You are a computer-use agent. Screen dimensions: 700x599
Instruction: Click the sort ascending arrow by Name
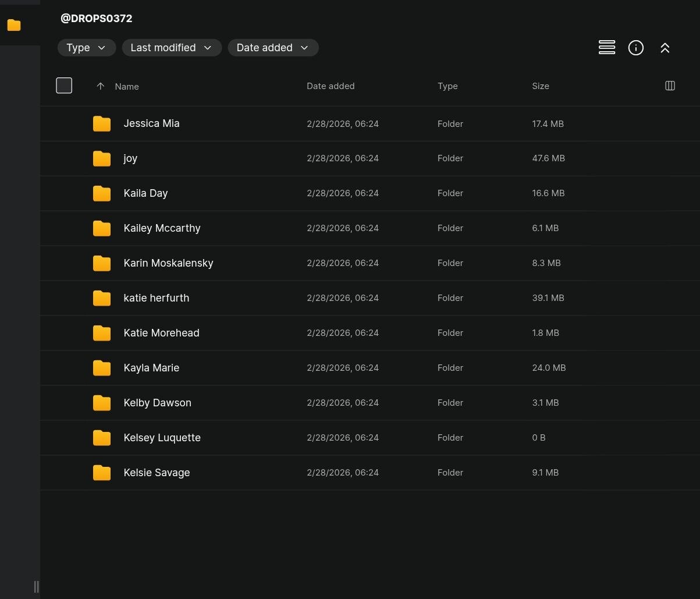(100, 86)
